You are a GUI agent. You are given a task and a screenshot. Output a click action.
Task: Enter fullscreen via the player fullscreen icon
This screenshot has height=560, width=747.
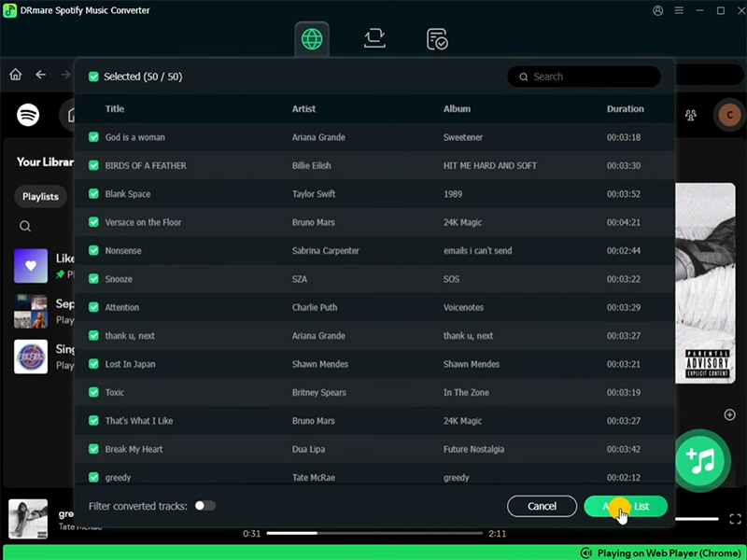[x=735, y=519]
